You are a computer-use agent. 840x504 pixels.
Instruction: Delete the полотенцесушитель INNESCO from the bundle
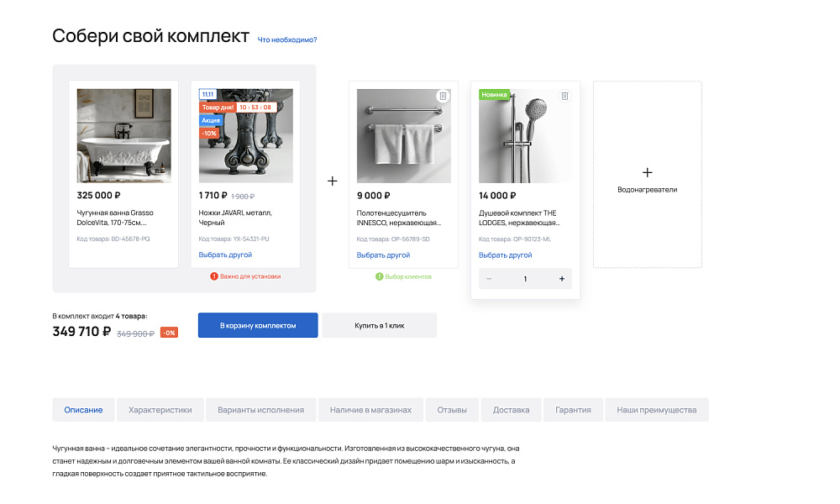tap(441, 97)
